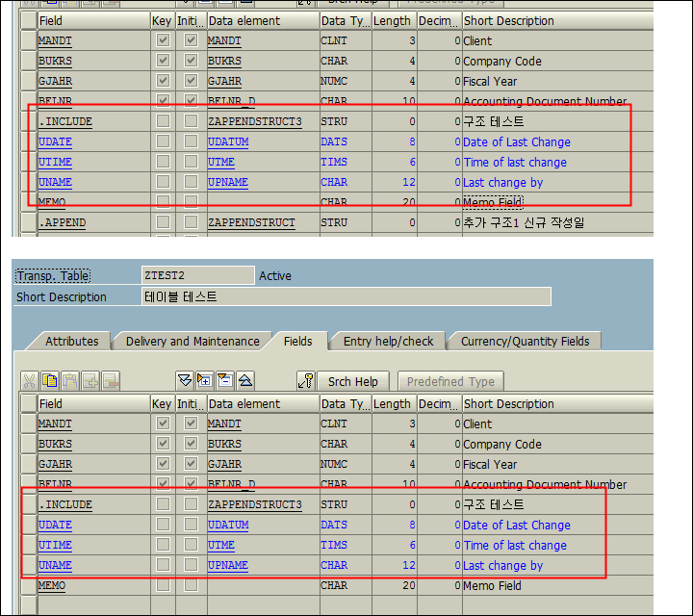The image size is (693, 616).
Task: Select row marker for MANDT in lower list
Action: point(29,423)
